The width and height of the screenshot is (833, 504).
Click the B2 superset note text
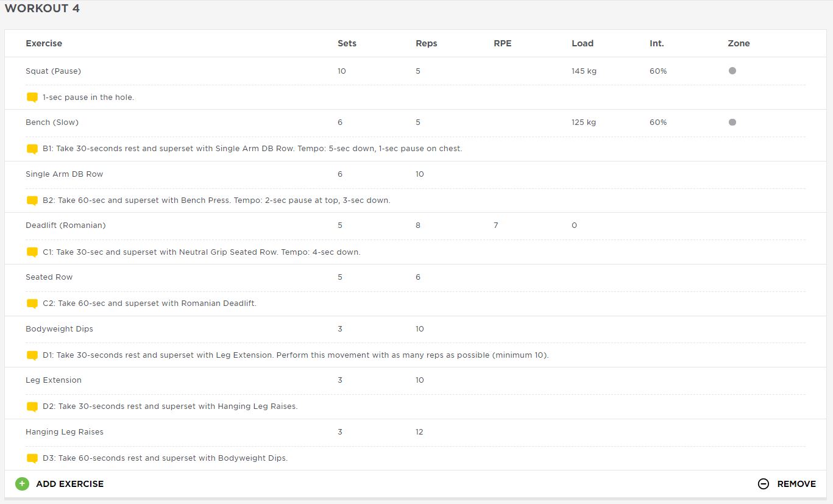pyautogui.click(x=216, y=201)
